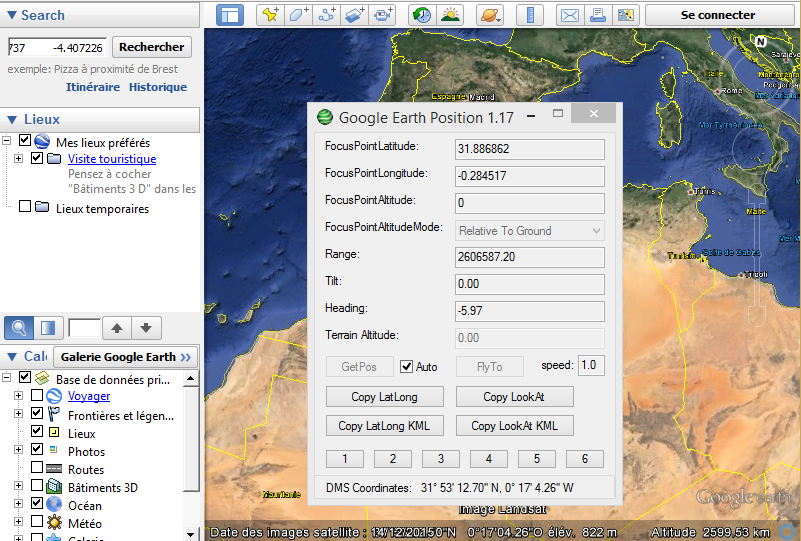Uncheck Mes lieux préférés checkbox
This screenshot has height=541, width=801.
pos(25,140)
